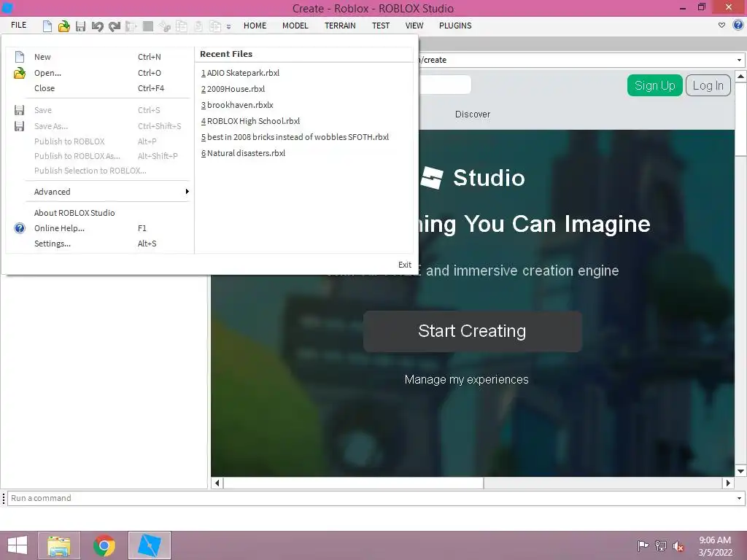Click the greyed Copy toolbar icon

point(182,26)
